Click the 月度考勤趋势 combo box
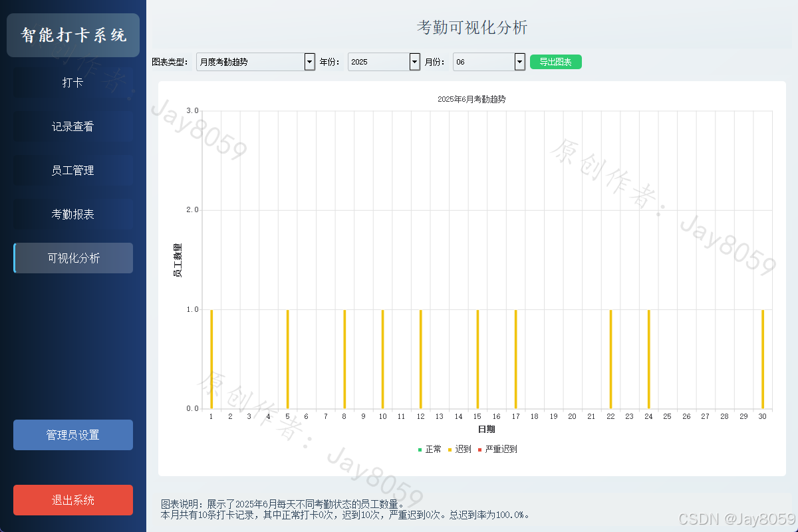The height and width of the screenshot is (532, 798). tap(256, 62)
